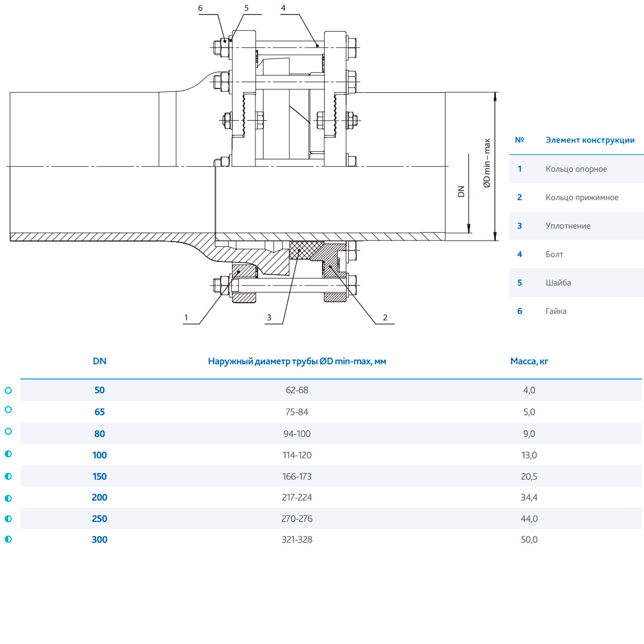Click the DN column header

[x=99, y=361]
